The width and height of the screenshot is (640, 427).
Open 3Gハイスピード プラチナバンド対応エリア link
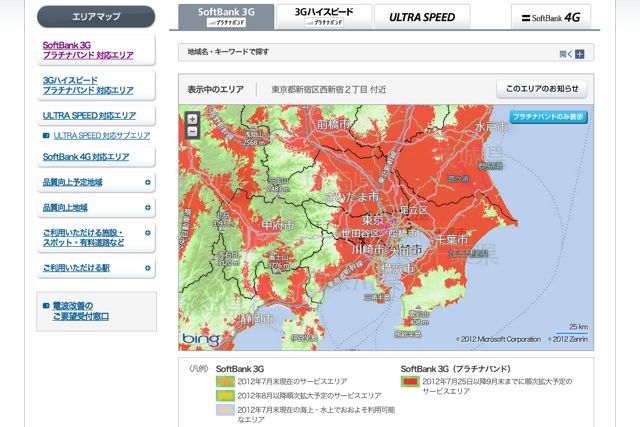pyautogui.click(x=88, y=85)
